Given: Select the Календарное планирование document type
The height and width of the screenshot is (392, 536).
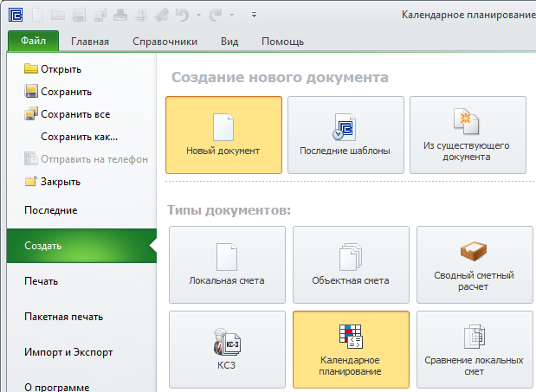Looking at the screenshot, I should (x=351, y=350).
